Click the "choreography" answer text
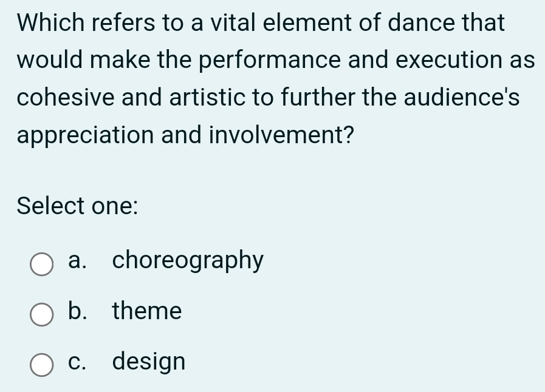The width and height of the screenshot is (545, 392). coord(188,261)
